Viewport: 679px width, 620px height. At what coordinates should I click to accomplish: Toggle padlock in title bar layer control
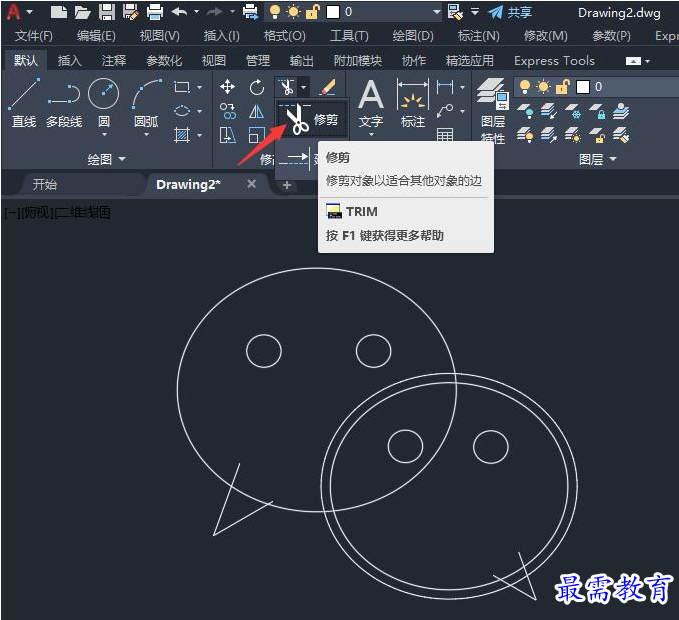pyautogui.click(x=312, y=12)
